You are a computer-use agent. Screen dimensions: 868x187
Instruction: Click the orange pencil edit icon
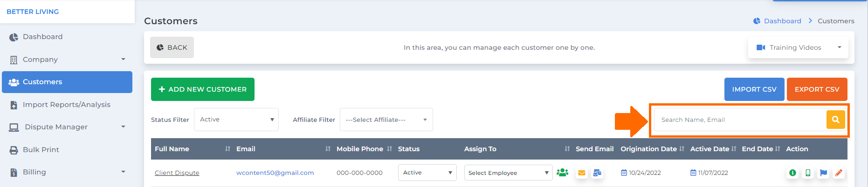(x=839, y=173)
